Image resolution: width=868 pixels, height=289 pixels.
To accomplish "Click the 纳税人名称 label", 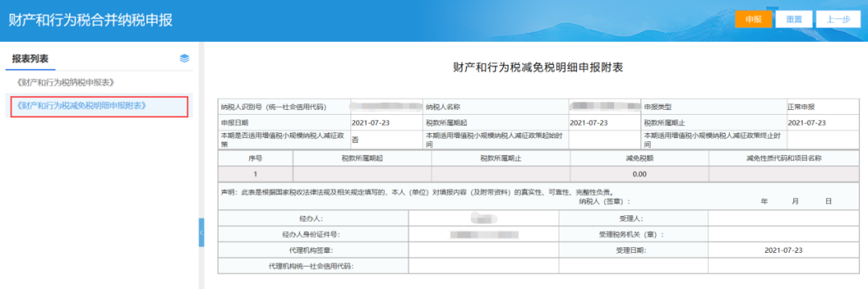I will tap(444, 107).
